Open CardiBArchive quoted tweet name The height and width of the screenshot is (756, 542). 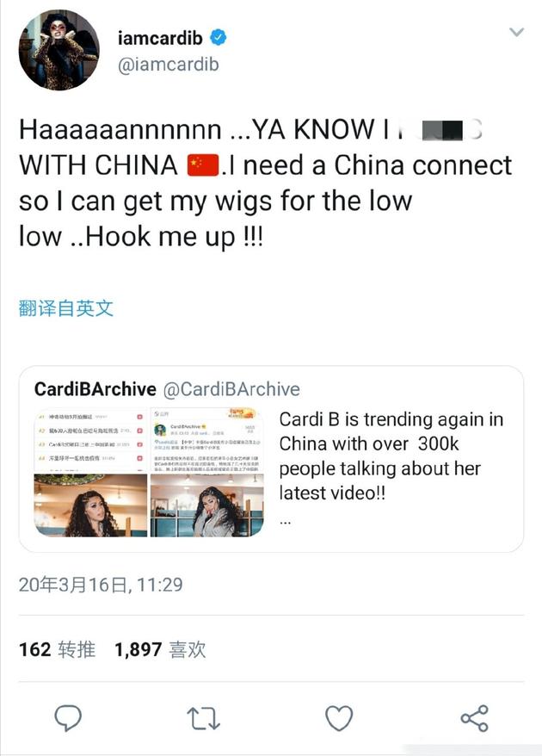pos(95,389)
